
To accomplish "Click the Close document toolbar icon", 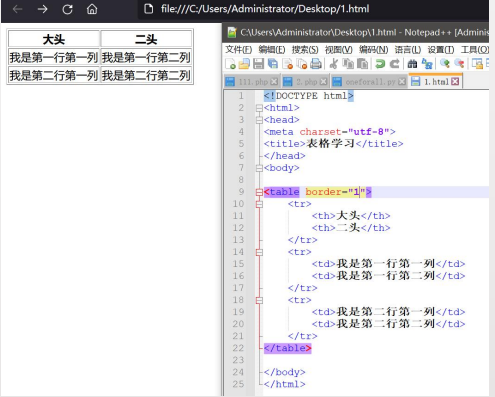I will pos(287,63).
